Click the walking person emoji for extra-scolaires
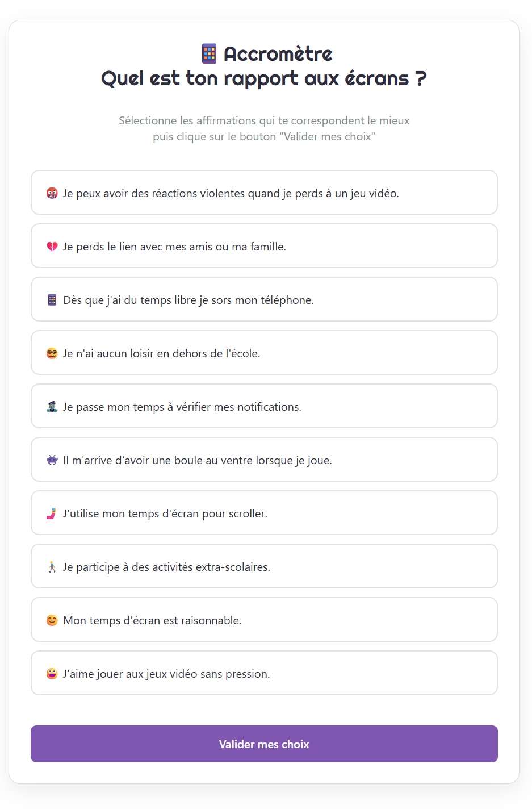532x810 pixels. [52, 566]
